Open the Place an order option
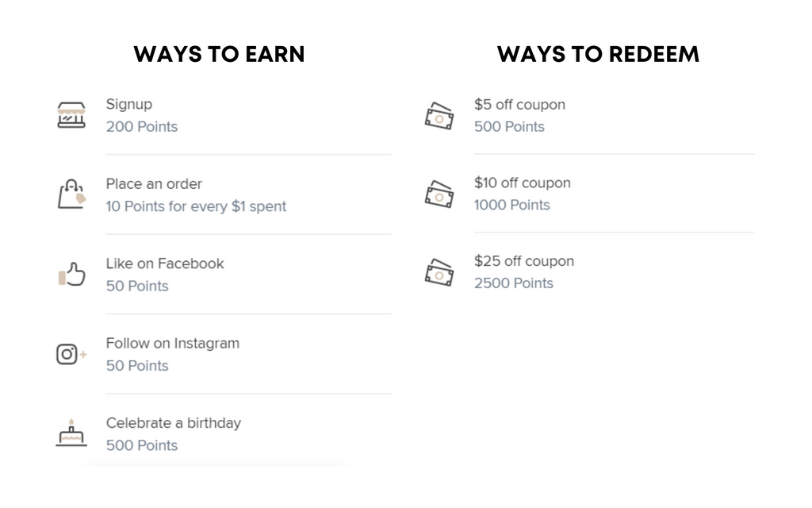Viewport: 812px width, 508px height. 224,194
